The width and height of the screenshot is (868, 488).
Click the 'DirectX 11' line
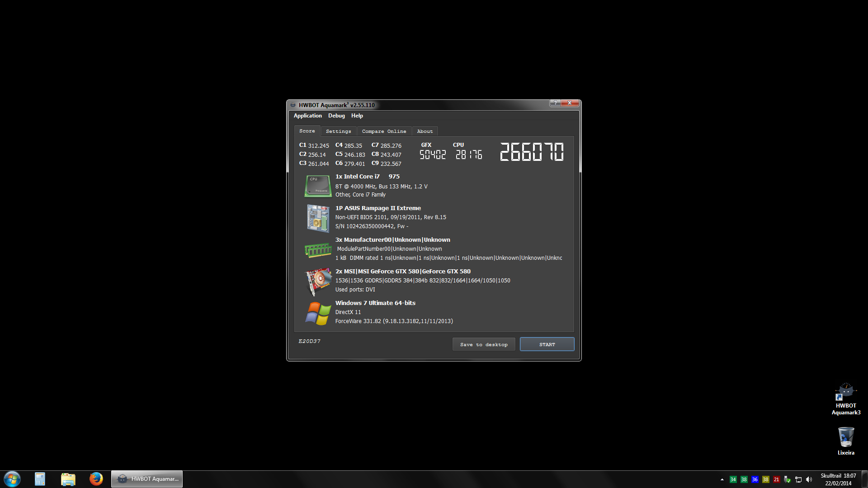(348, 312)
